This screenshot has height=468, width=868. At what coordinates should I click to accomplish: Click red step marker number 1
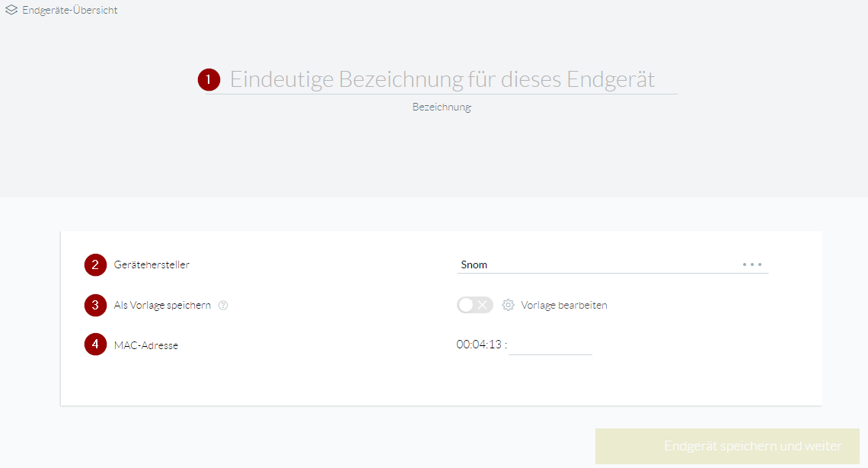click(209, 80)
